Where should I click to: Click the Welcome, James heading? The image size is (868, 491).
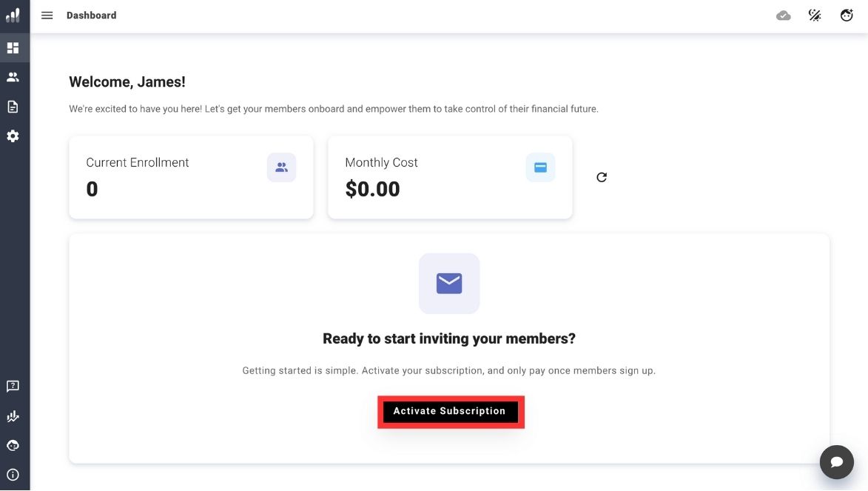tap(127, 81)
